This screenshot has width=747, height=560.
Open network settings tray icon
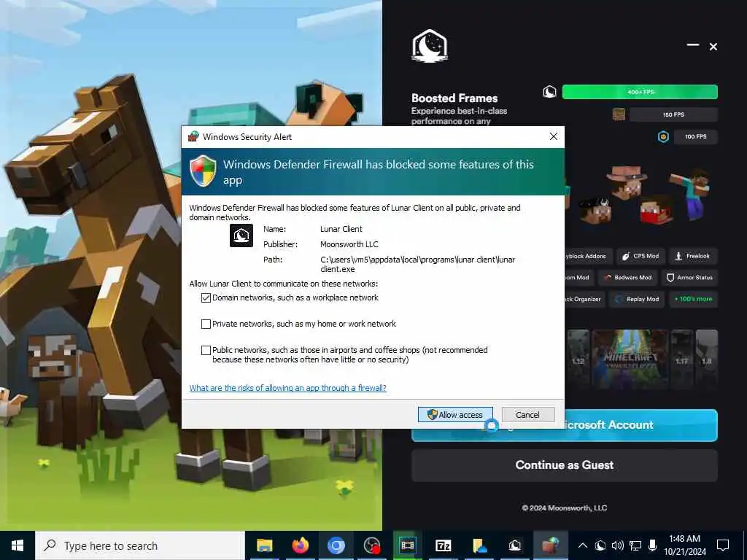[x=635, y=545]
